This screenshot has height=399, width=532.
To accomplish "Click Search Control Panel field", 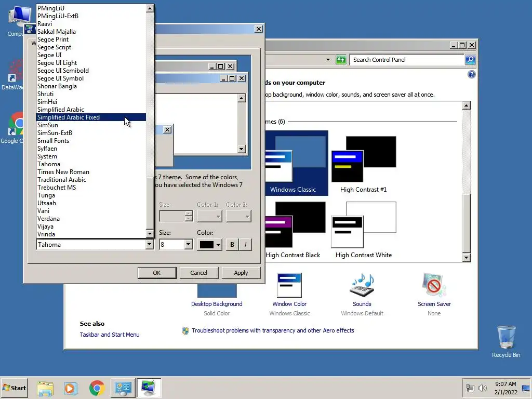I will (x=406, y=60).
